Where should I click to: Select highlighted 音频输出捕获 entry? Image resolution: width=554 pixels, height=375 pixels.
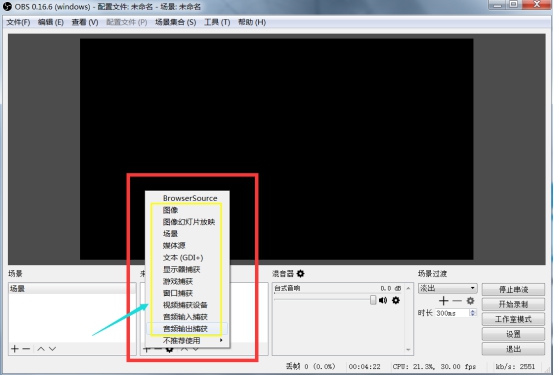pyautogui.click(x=188, y=329)
